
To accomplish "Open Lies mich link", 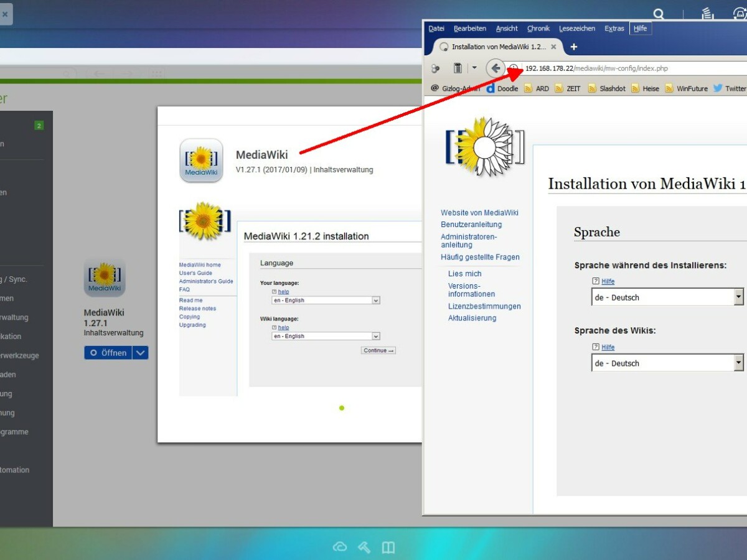I will pos(465,274).
